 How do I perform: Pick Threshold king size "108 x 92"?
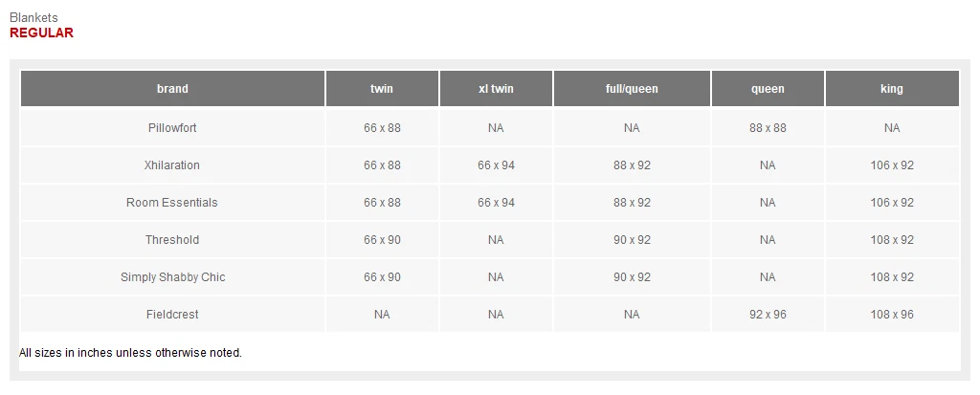click(892, 240)
